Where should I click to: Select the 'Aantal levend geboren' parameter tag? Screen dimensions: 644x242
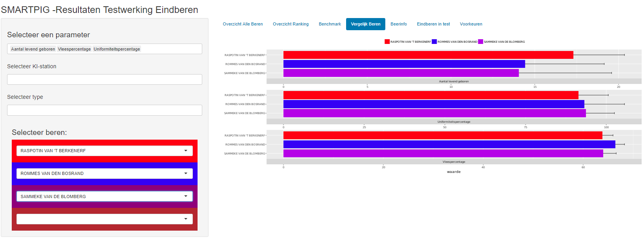click(33, 49)
